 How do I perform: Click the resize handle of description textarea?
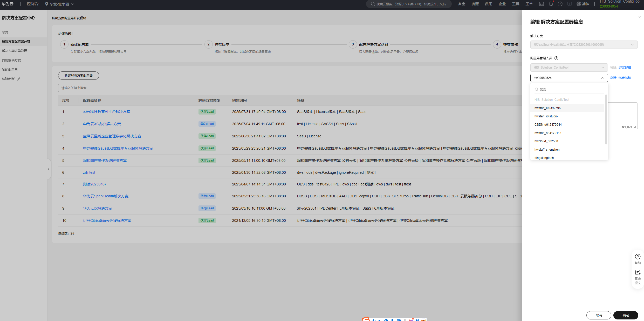pos(635,127)
